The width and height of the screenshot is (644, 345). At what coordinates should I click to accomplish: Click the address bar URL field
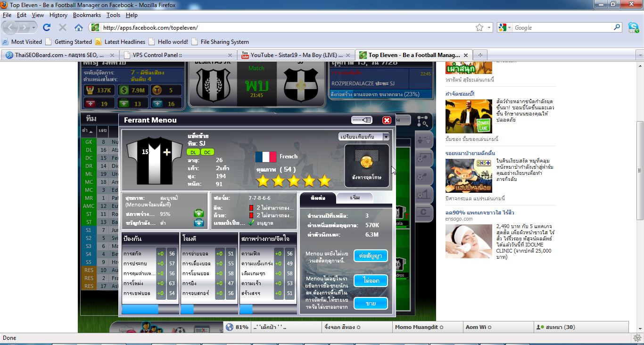288,28
